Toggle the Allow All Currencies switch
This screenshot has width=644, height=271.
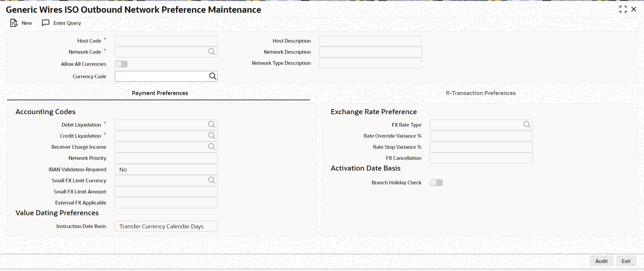[121, 64]
